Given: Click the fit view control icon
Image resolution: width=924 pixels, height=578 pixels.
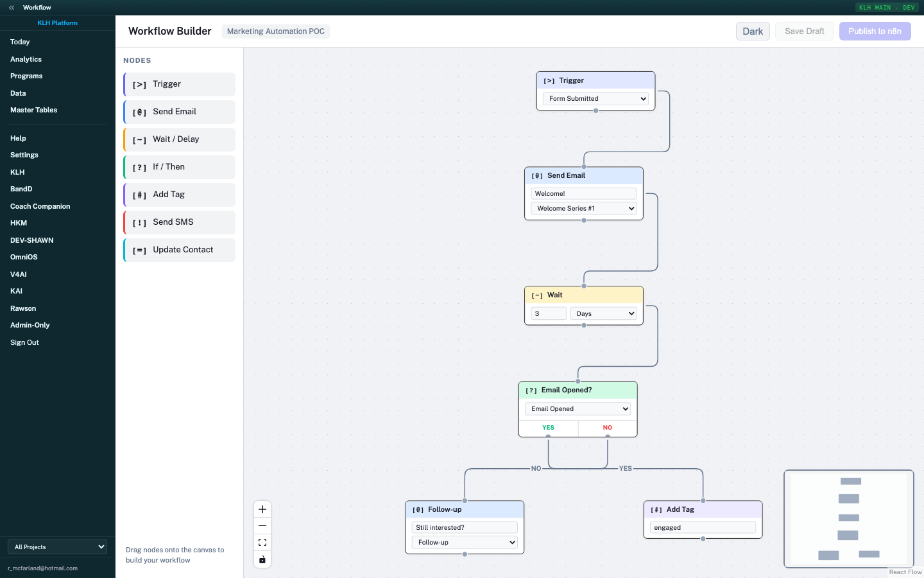Looking at the screenshot, I should click(262, 543).
